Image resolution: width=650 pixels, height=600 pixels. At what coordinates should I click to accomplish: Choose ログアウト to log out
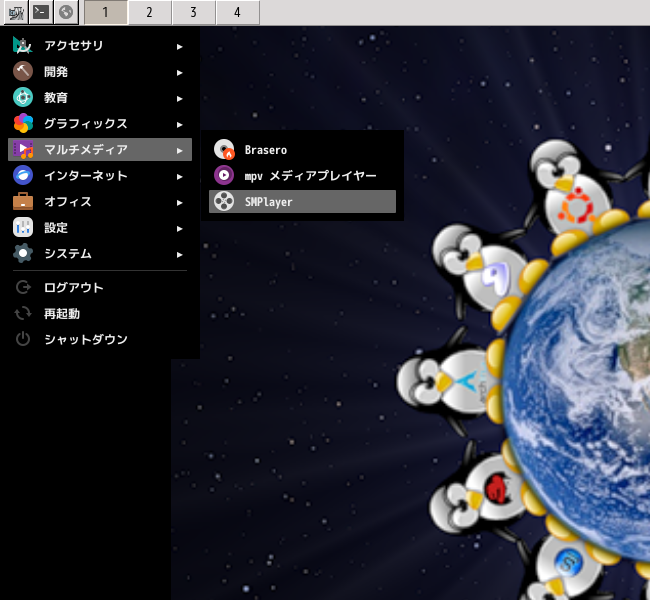coord(100,287)
